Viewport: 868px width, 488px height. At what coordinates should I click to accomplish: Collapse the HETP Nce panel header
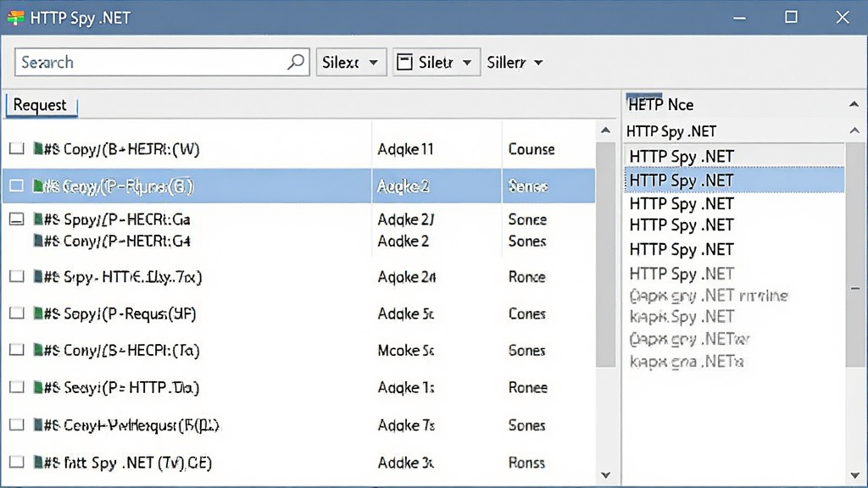pos(854,104)
